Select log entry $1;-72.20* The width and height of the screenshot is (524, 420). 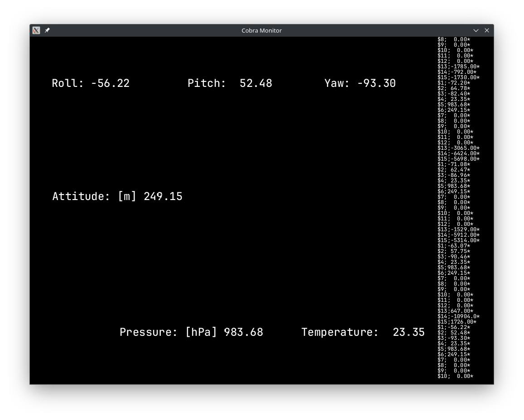(x=454, y=83)
